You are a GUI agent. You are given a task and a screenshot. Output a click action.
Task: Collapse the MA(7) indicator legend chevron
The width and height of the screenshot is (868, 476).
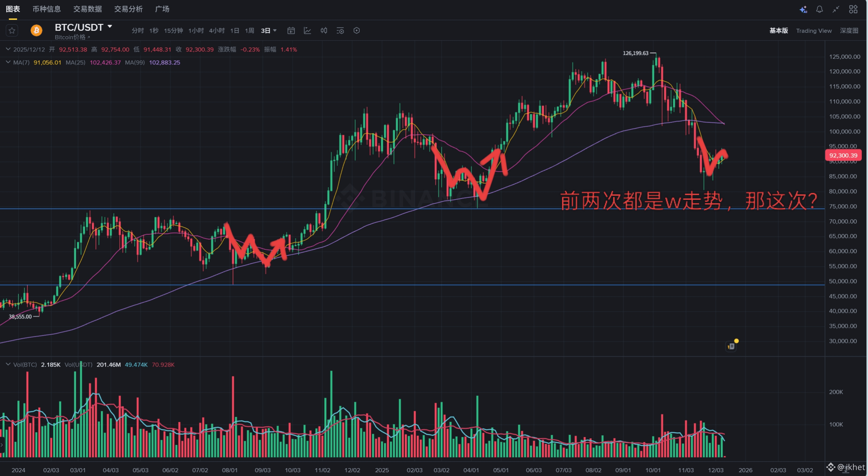[8, 62]
